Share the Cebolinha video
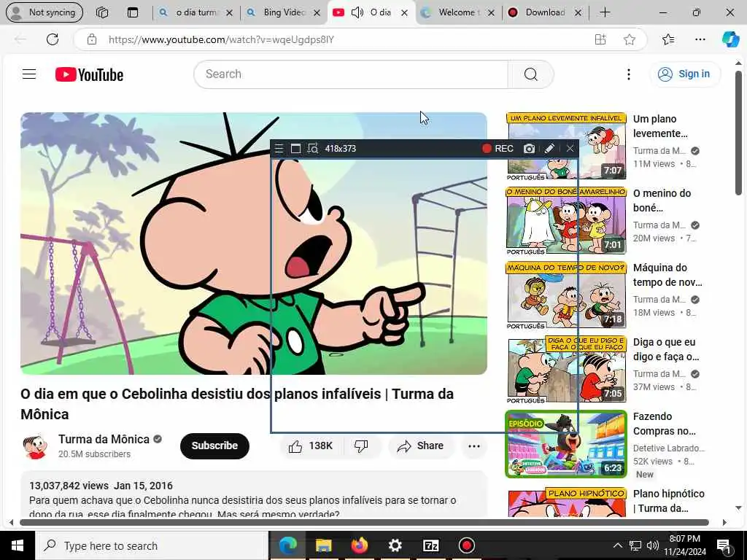The width and height of the screenshot is (747, 560). point(420,446)
